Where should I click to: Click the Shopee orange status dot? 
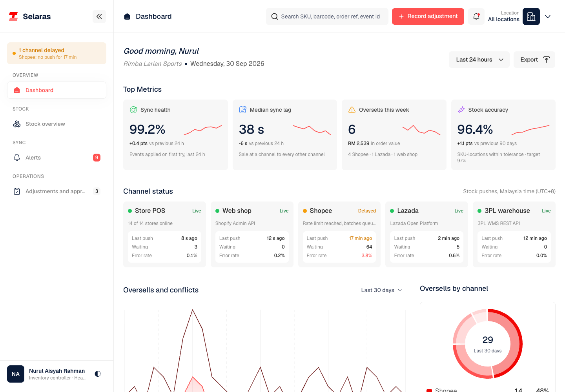305,211
